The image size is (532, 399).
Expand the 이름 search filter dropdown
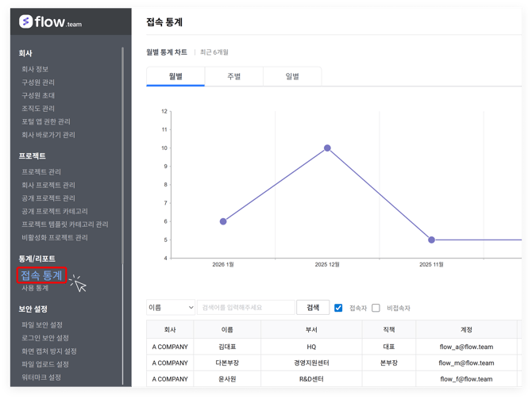pyautogui.click(x=171, y=308)
